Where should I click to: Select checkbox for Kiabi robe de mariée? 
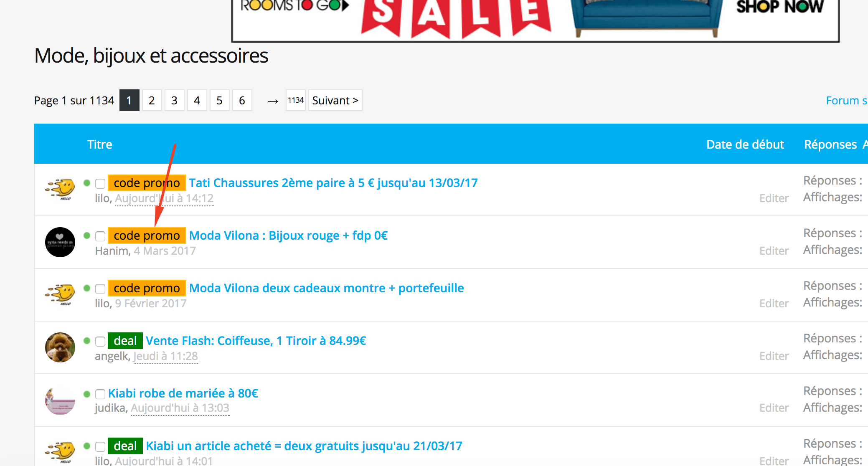(x=100, y=394)
